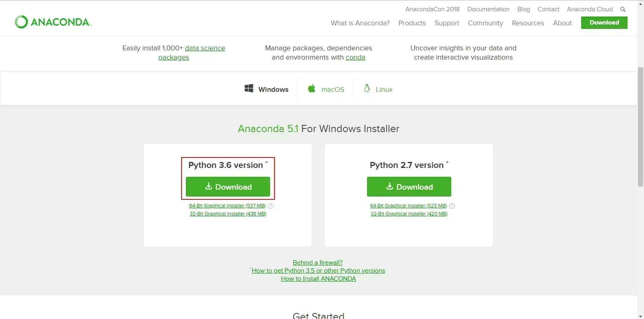The image size is (644, 319).
Task: Click 32-Bit Graphical Installer (436 MB) link
Action: coord(228,214)
